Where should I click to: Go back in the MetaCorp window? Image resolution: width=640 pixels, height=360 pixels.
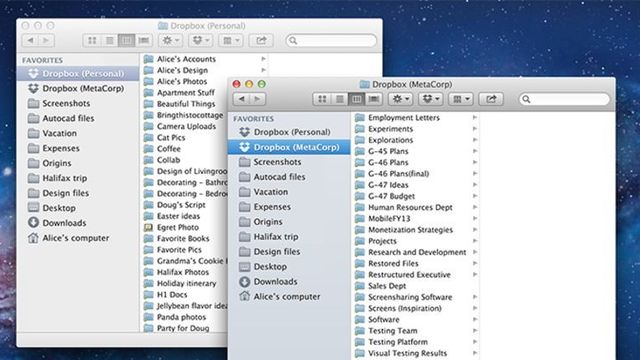click(x=241, y=99)
